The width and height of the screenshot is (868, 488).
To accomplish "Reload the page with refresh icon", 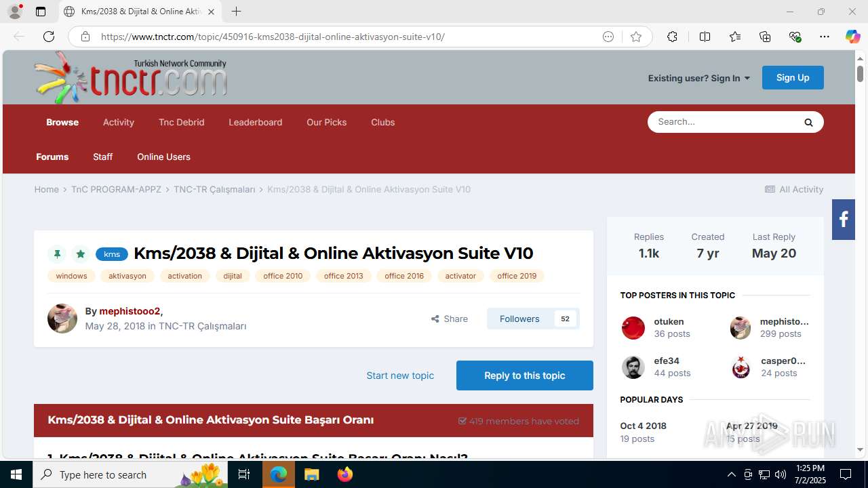I will click(49, 37).
